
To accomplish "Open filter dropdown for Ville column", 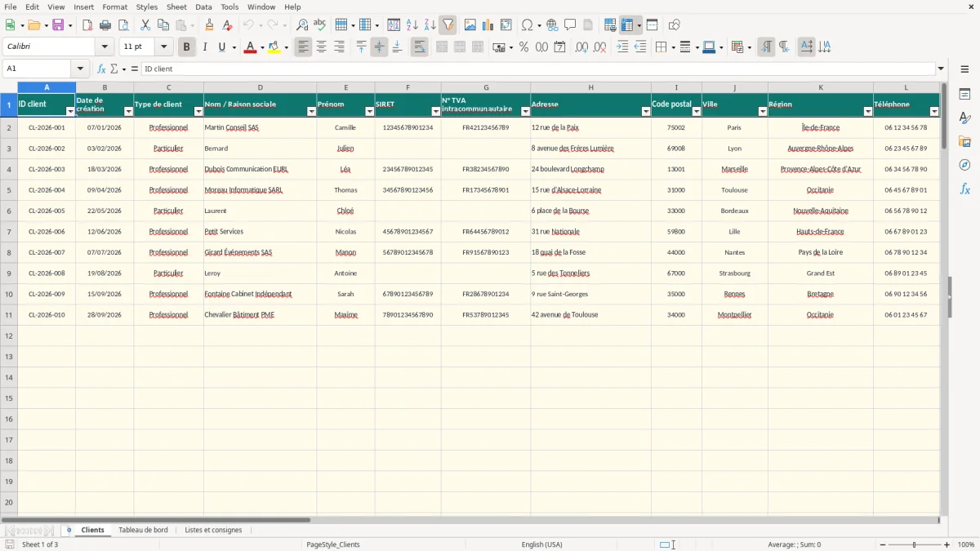I will (x=762, y=111).
